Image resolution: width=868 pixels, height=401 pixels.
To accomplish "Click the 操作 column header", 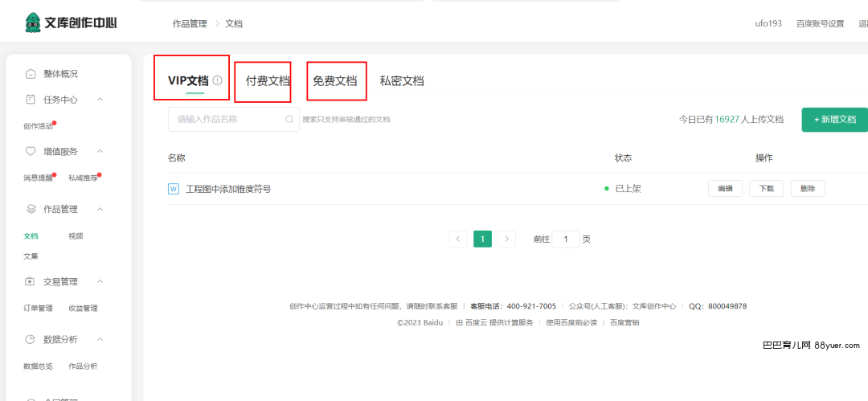I will (764, 158).
